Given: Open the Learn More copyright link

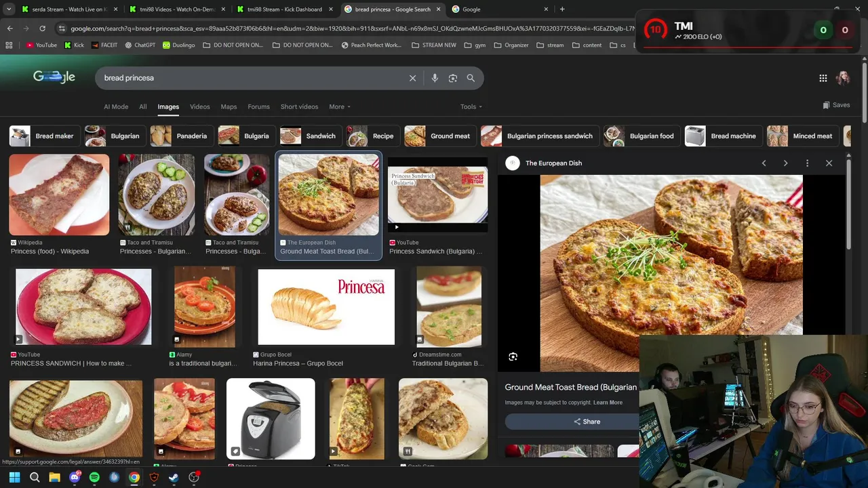Looking at the screenshot, I should [x=608, y=403].
